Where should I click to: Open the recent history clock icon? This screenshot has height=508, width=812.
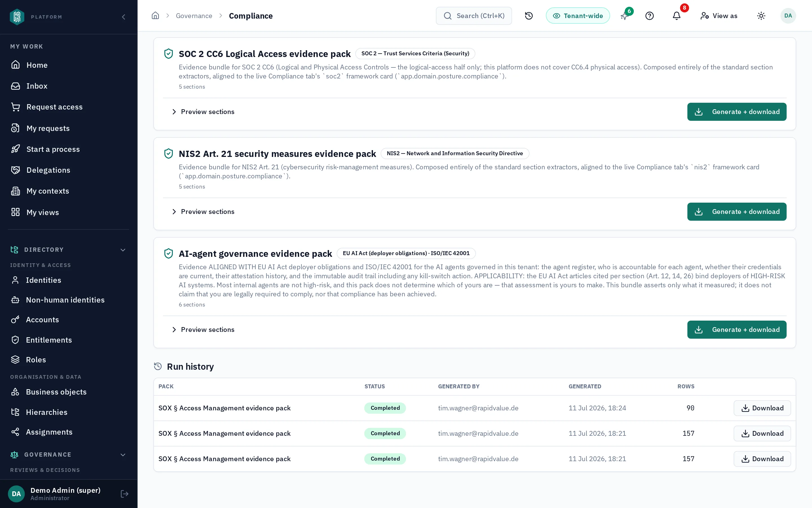click(x=529, y=16)
